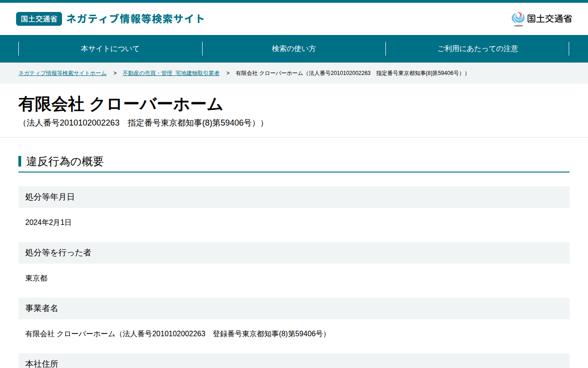The image size is (588, 368).
Task: Open the 検索の使い方 menu item
Action: tap(294, 49)
